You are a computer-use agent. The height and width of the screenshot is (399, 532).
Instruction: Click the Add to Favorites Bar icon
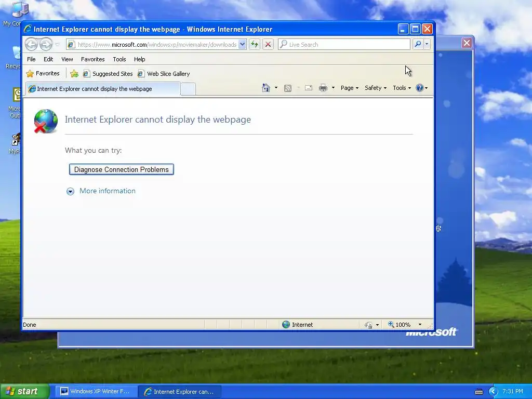click(x=74, y=73)
